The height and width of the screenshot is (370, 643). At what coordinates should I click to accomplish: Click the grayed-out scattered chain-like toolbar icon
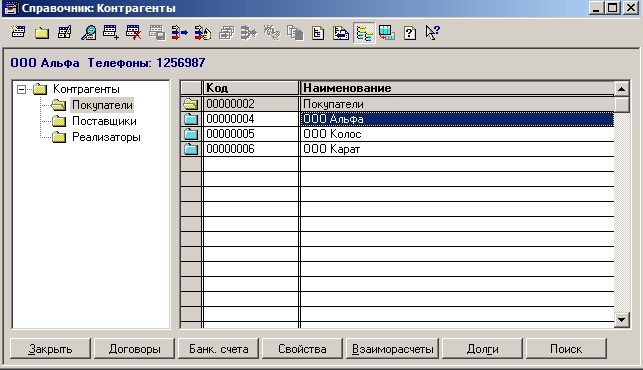point(271,32)
